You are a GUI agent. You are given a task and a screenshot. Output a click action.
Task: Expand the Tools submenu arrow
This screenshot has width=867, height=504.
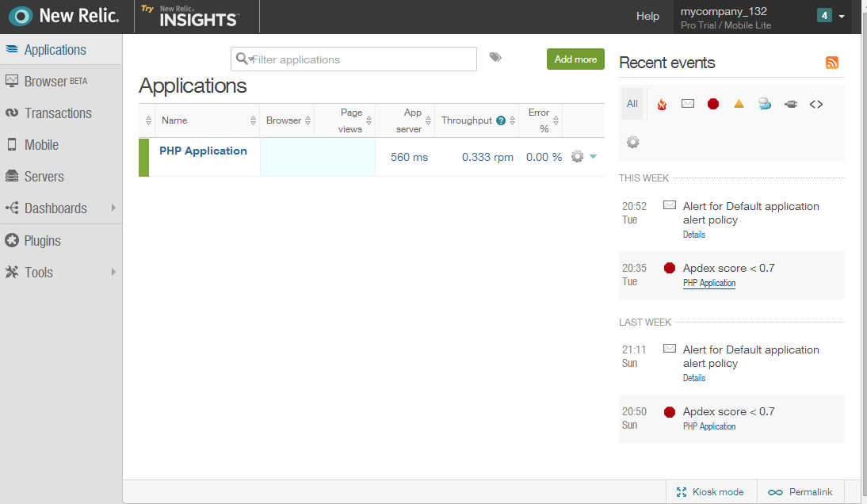(113, 272)
